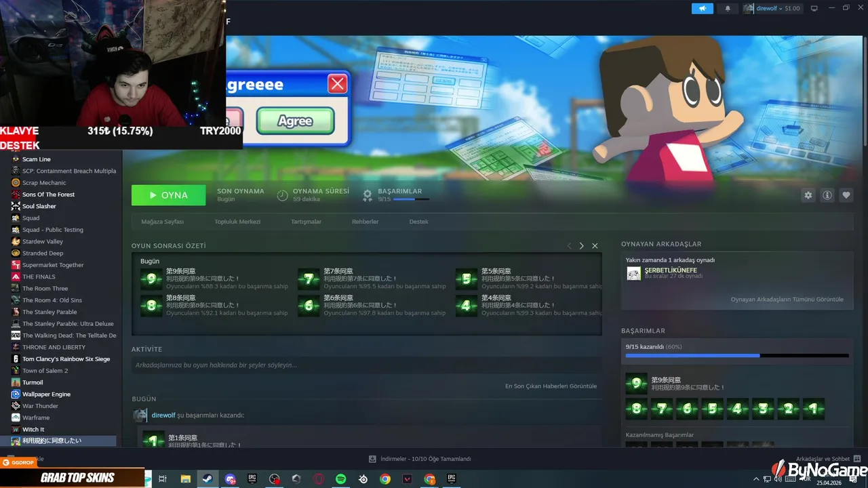The image size is (868, 488).
Task: Open the game settings gear icon
Action: (808, 195)
